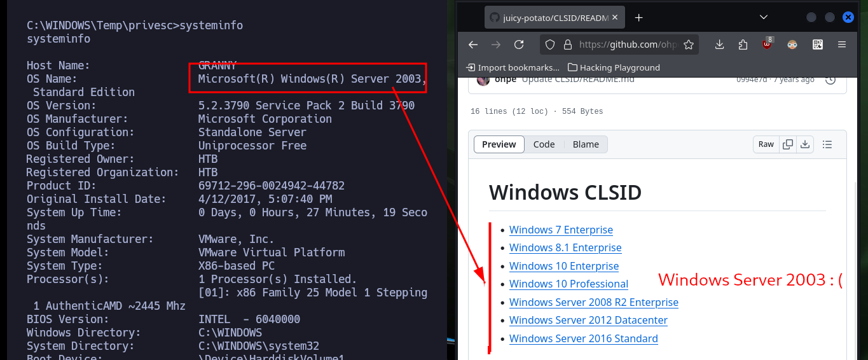The image size is (868, 360).
Task: Click 'Microsoft Corporation' value in terminal
Action: coord(265,119)
